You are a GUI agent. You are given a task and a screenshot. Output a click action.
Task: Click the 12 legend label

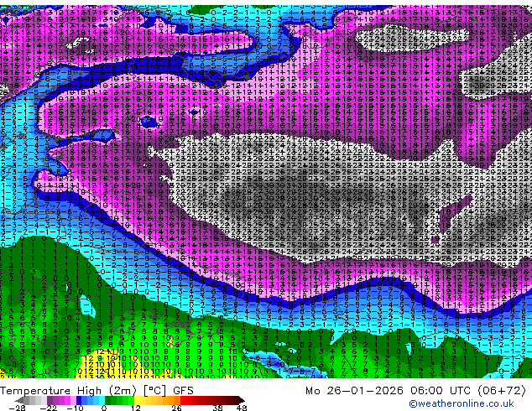[136, 408]
